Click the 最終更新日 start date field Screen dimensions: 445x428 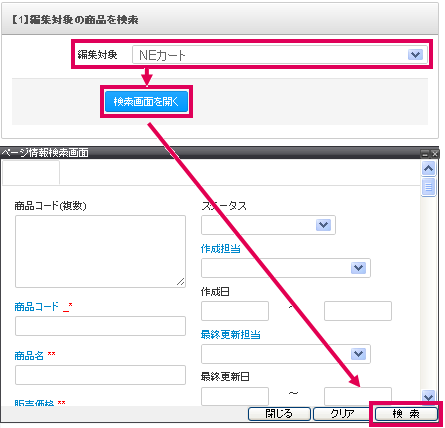click(x=235, y=396)
